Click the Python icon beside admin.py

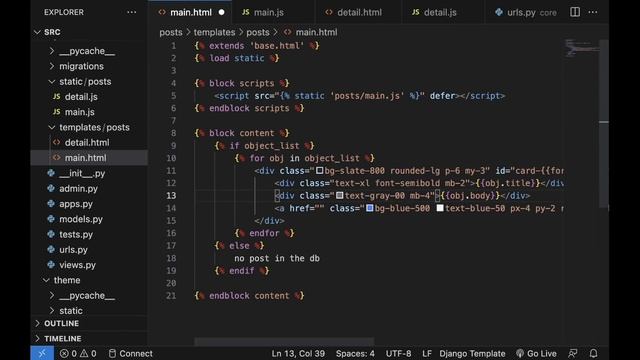[x=51, y=188]
